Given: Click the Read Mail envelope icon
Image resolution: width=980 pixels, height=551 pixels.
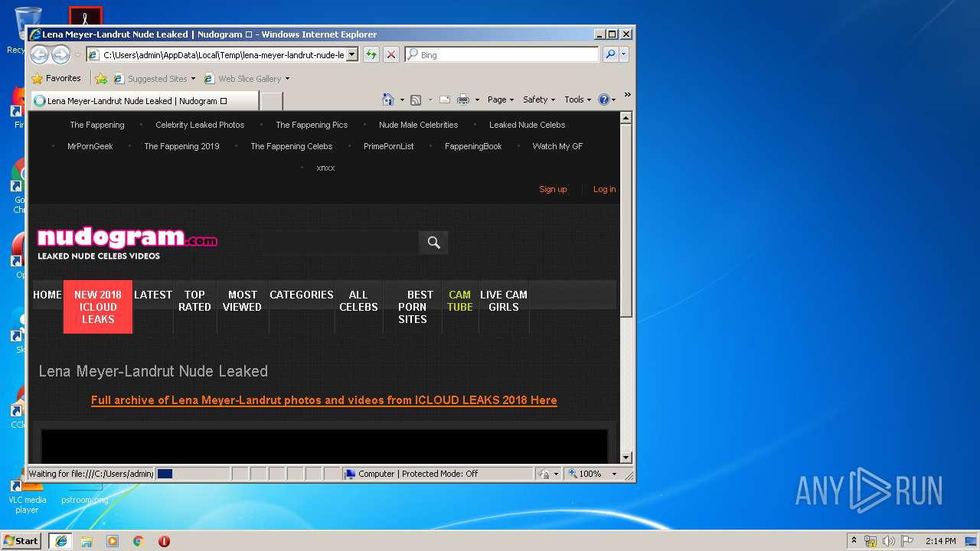Looking at the screenshot, I should click(x=445, y=99).
